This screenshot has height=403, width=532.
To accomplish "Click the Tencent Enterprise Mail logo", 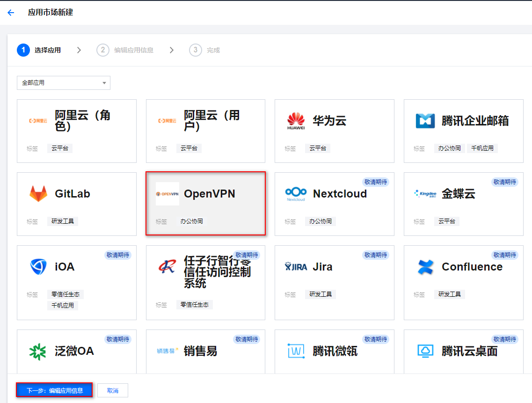I will (x=425, y=121).
